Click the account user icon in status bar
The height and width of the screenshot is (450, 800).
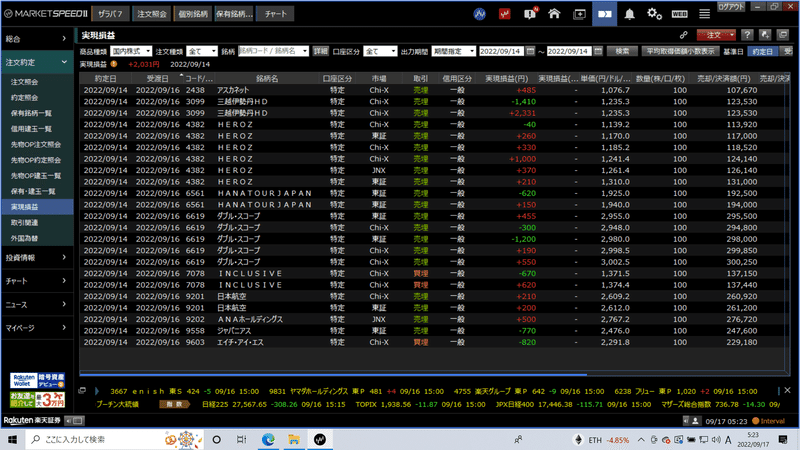(695, 421)
